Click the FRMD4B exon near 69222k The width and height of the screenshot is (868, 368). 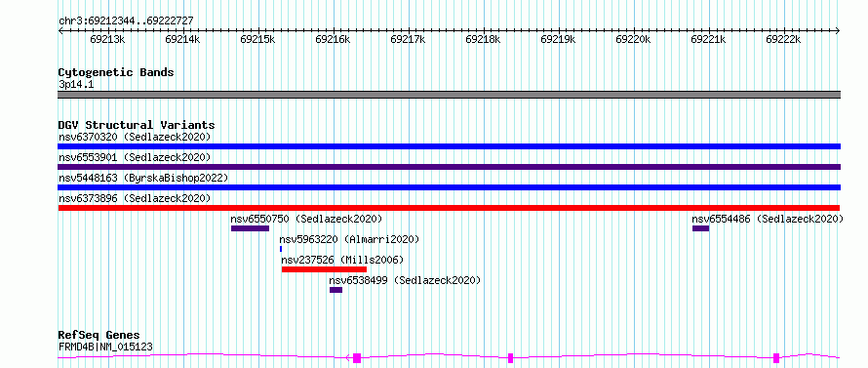776,358
